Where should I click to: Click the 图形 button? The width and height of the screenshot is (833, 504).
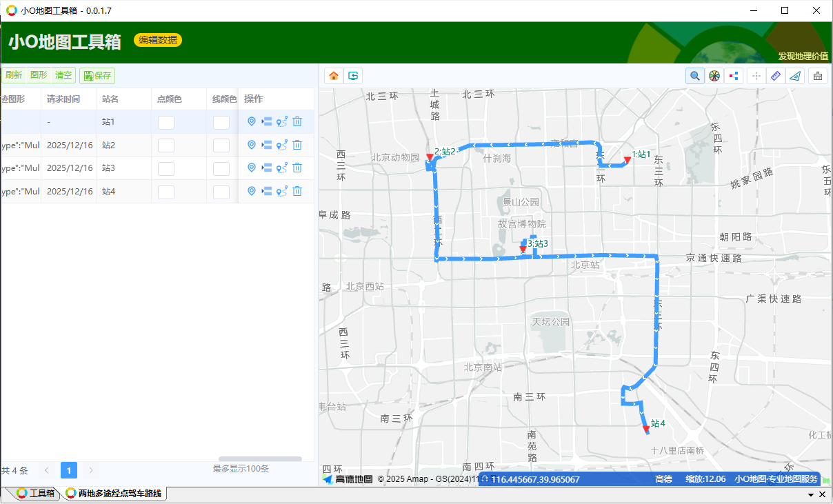coord(39,75)
